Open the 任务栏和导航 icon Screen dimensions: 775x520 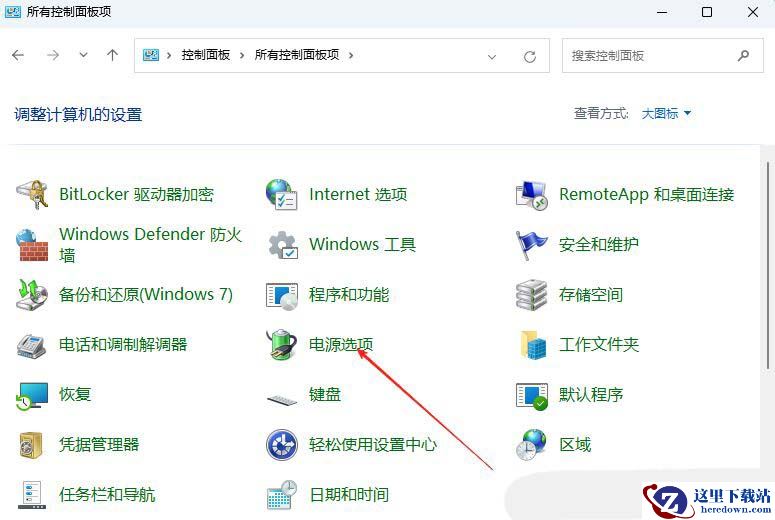32,495
